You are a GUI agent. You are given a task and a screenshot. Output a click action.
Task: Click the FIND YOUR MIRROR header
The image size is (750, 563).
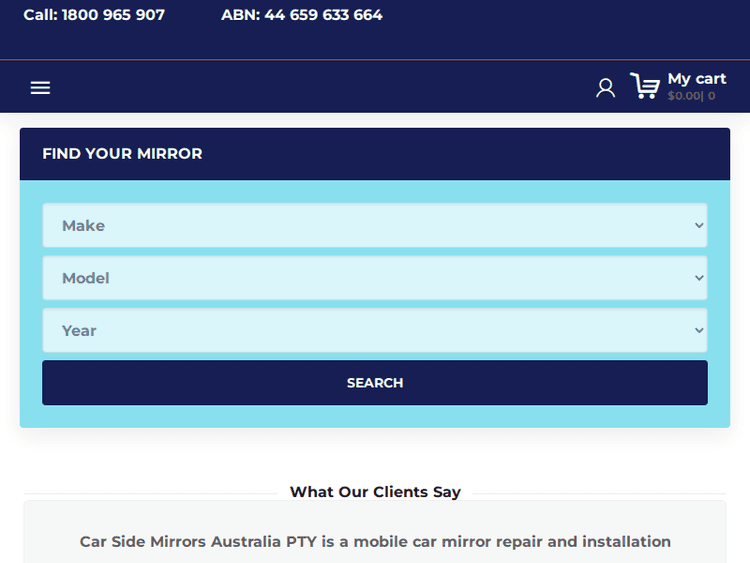click(122, 154)
